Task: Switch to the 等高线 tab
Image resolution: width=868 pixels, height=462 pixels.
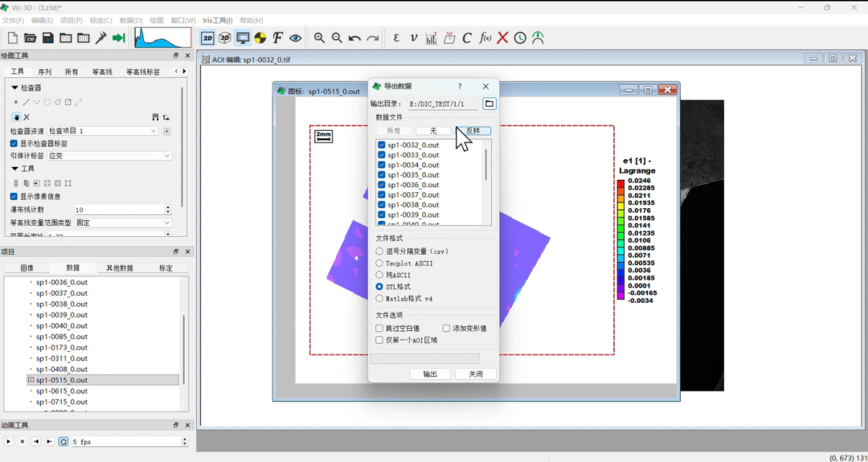Action: (102, 72)
